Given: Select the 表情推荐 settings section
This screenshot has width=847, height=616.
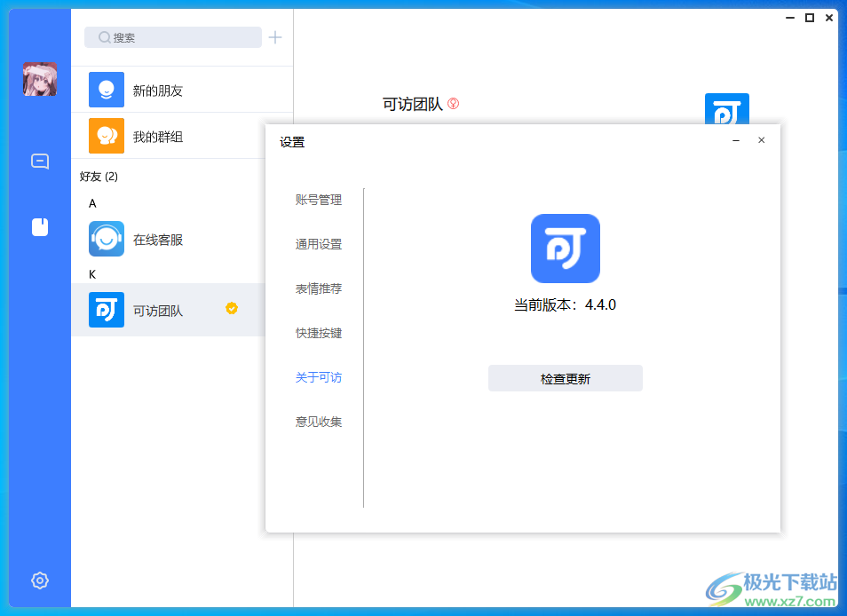Looking at the screenshot, I should pos(319,288).
